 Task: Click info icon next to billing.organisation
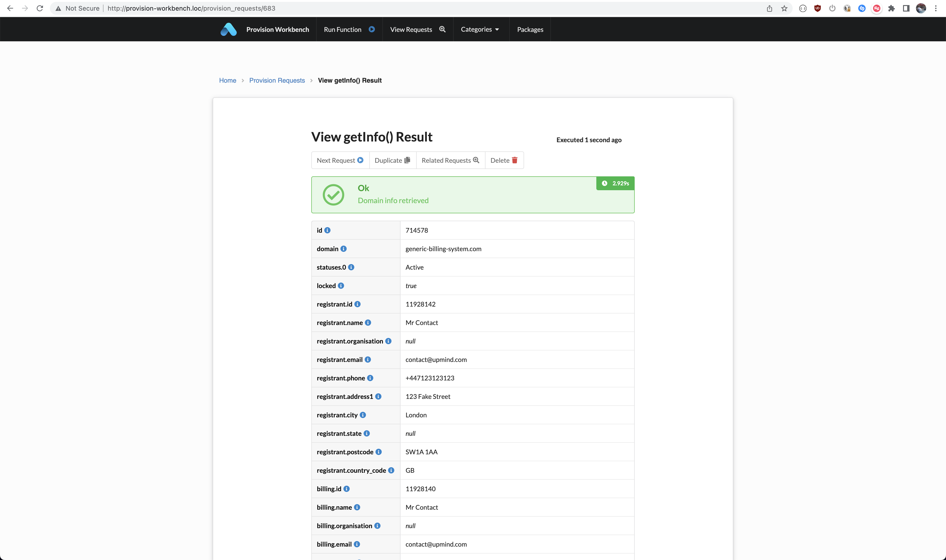click(377, 526)
